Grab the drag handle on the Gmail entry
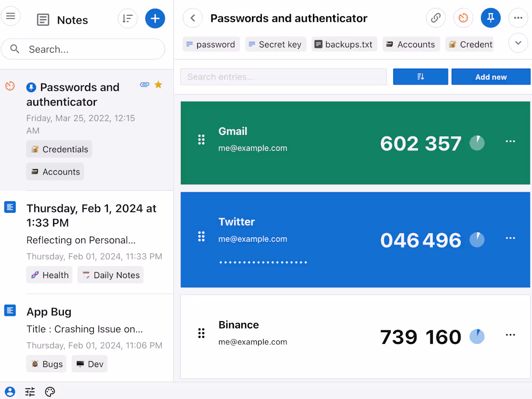 pos(202,139)
